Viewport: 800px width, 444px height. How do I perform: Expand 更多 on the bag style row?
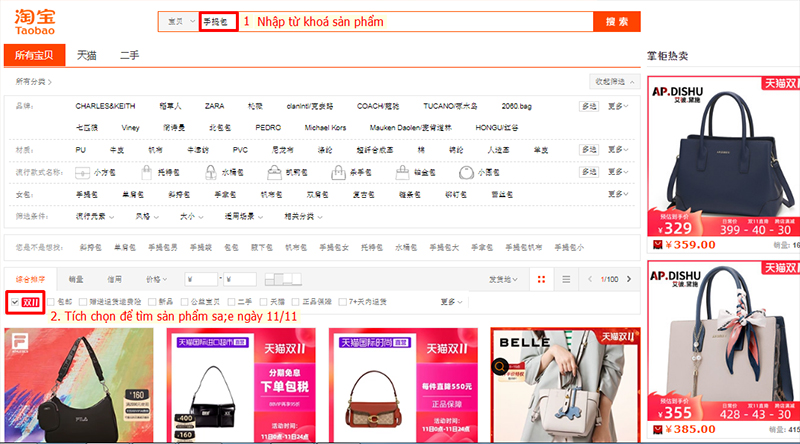click(618, 172)
